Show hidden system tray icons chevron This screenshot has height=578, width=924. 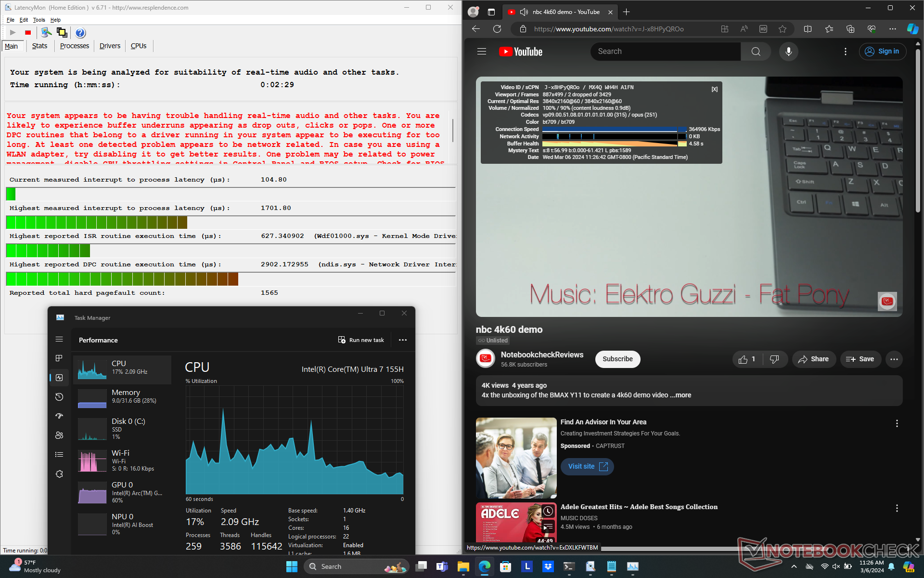point(794,566)
